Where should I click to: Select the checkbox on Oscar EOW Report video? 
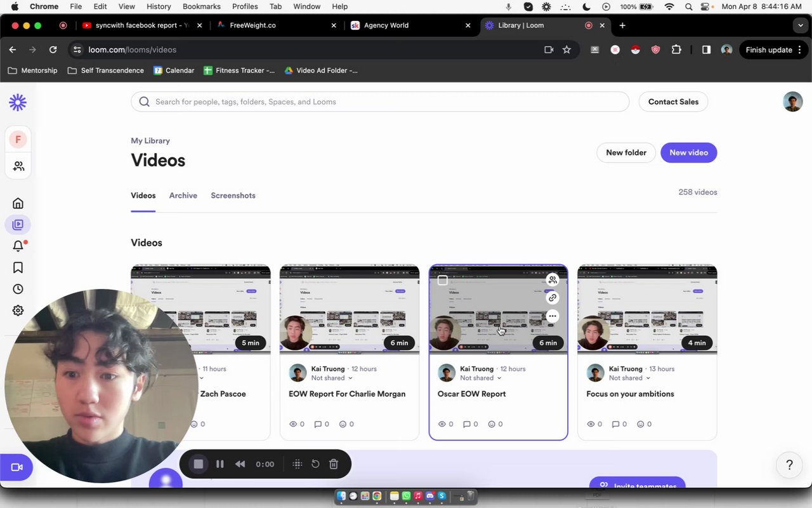(443, 280)
